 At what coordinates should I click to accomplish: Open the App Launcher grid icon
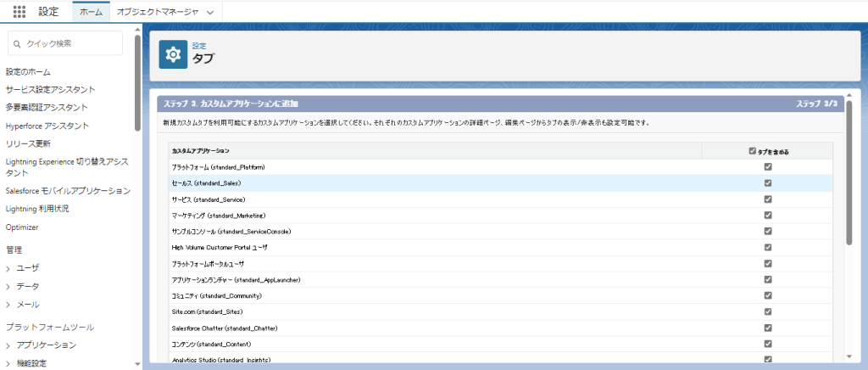19,12
